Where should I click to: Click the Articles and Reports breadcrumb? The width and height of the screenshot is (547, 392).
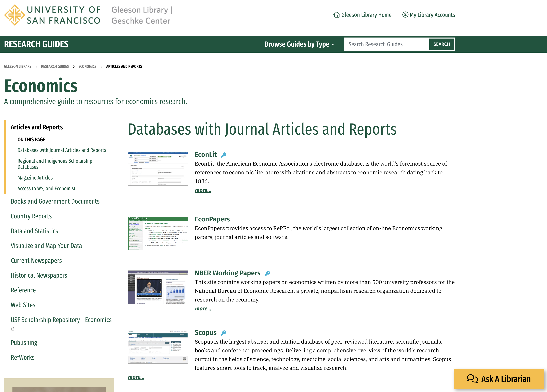point(124,66)
